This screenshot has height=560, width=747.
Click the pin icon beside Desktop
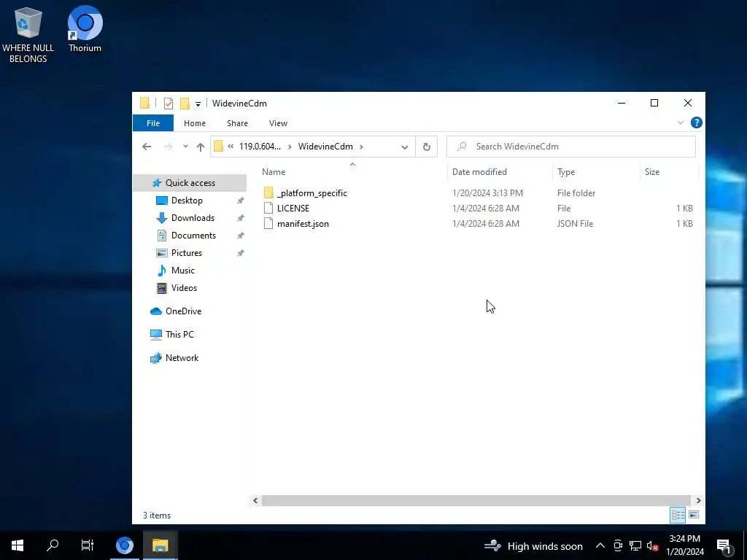pyautogui.click(x=241, y=201)
